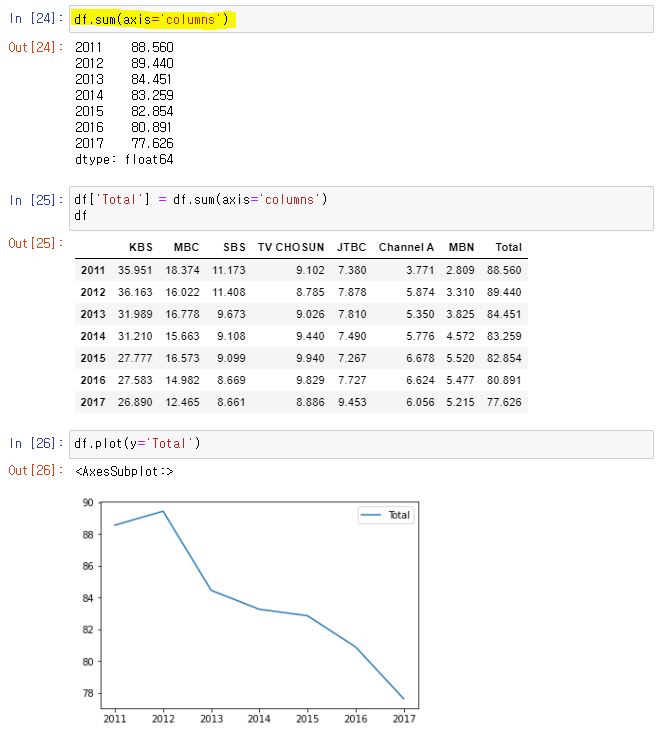Screen dimensions: 661x733
Task: Click 88.560 in the Out[24] series output
Action: click(152, 47)
